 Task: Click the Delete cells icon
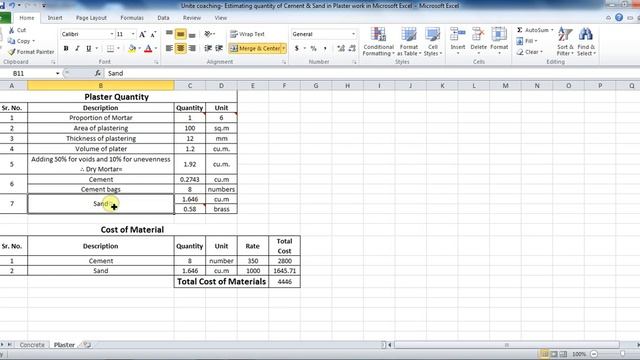[478, 34]
